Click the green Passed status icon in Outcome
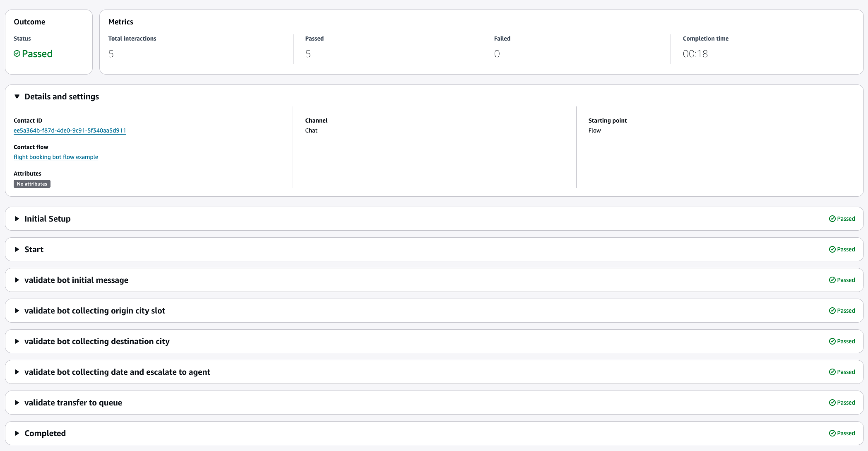Image resolution: width=868 pixels, height=451 pixels. pos(17,53)
